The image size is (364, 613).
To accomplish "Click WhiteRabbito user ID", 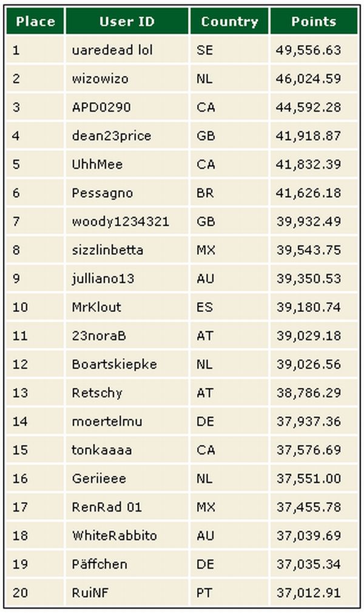I will point(114,535).
